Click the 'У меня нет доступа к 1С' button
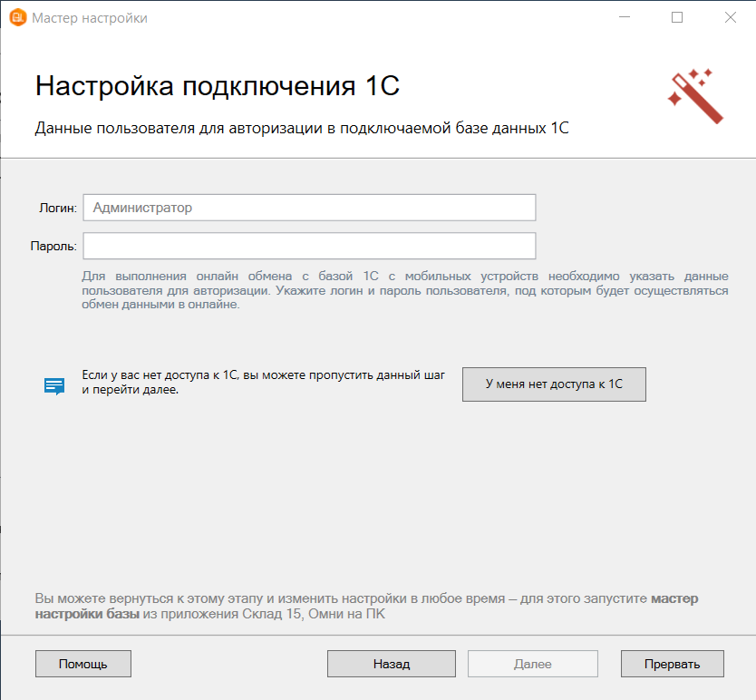This screenshot has width=756, height=700. click(554, 384)
